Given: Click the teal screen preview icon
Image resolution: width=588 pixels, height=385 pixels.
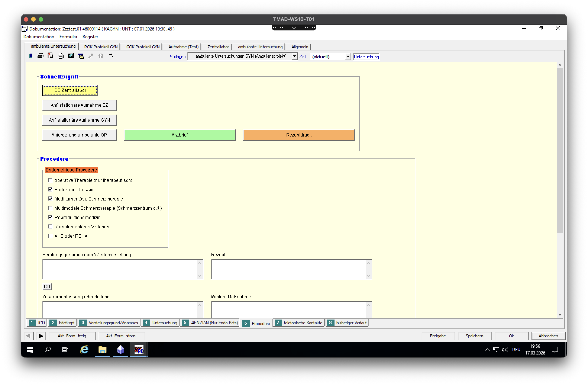Looking at the screenshot, I should (71, 56).
